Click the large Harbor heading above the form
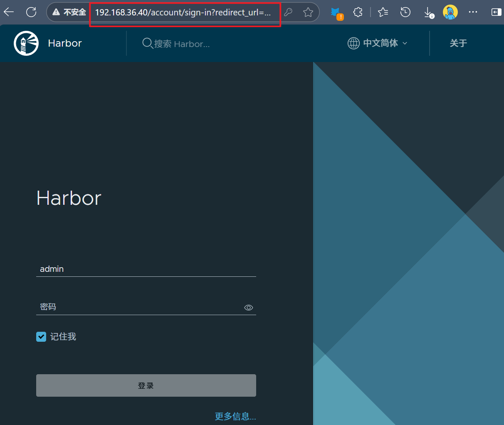This screenshot has width=504, height=425. point(69,198)
